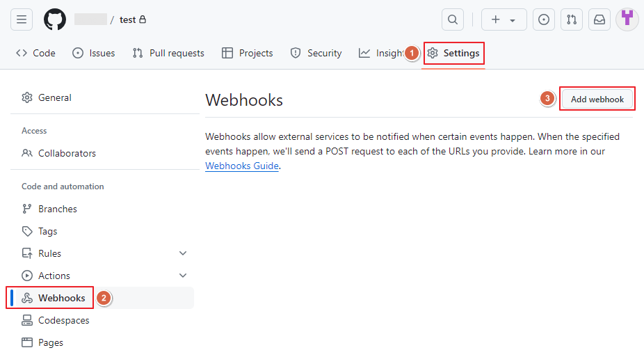Click the Tags label icon
This screenshot has width=644, height=357.
(x=27, y=231)
